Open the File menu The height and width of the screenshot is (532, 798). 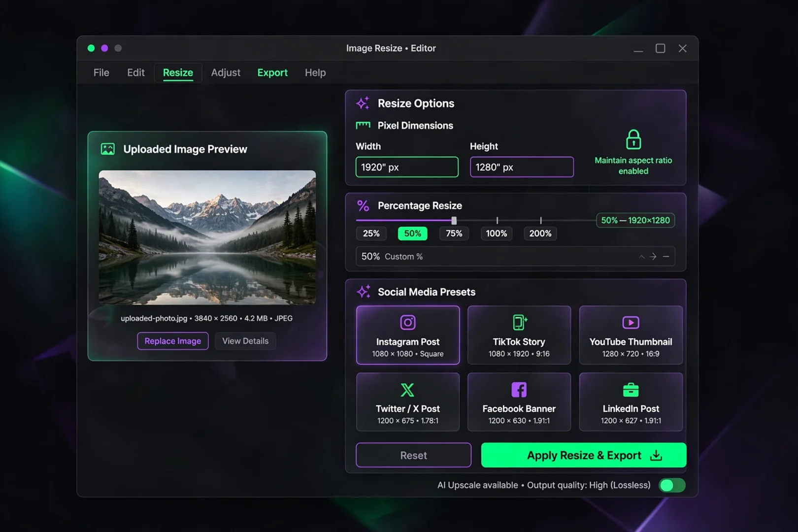(101, 72)
